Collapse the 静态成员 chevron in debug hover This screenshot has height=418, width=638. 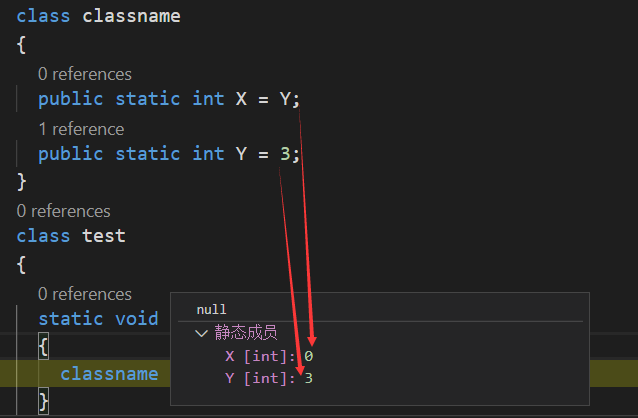click(200, 333)
